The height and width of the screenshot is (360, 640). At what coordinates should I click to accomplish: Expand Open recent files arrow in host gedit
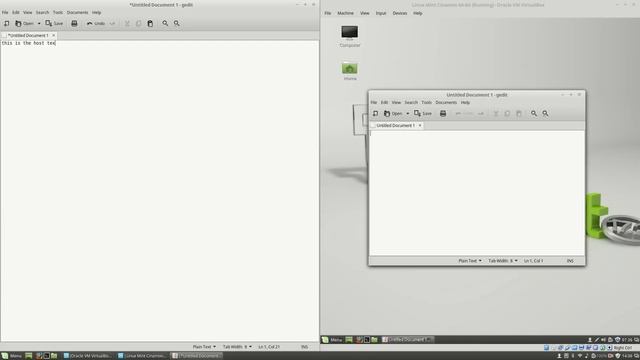(x=39, y=23)
